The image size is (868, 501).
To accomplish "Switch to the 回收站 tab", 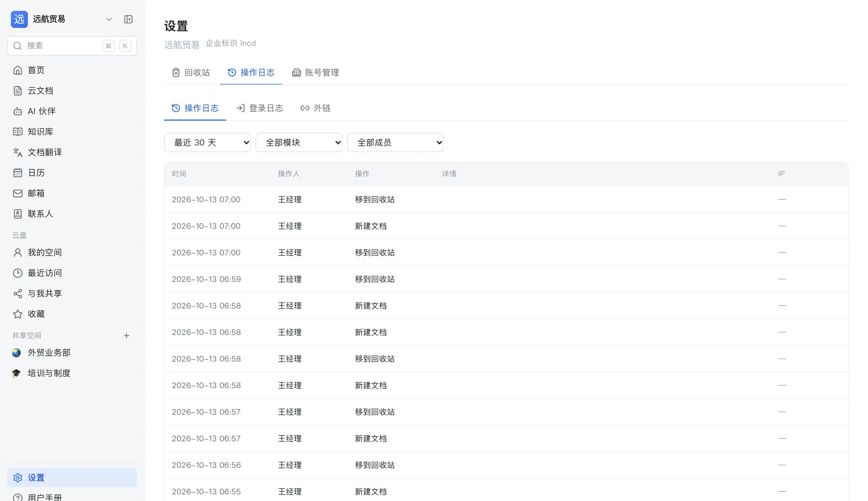I will pos(191,73).
